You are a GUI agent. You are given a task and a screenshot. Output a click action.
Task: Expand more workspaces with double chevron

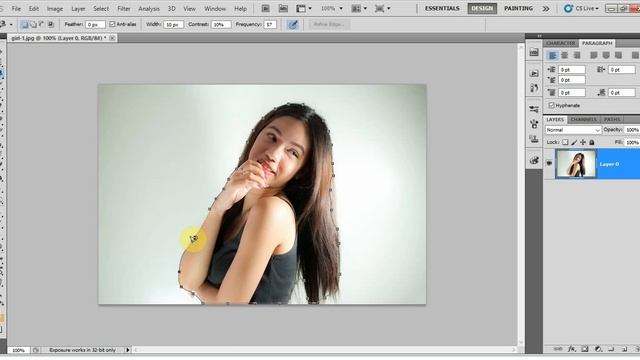[546, 9]
